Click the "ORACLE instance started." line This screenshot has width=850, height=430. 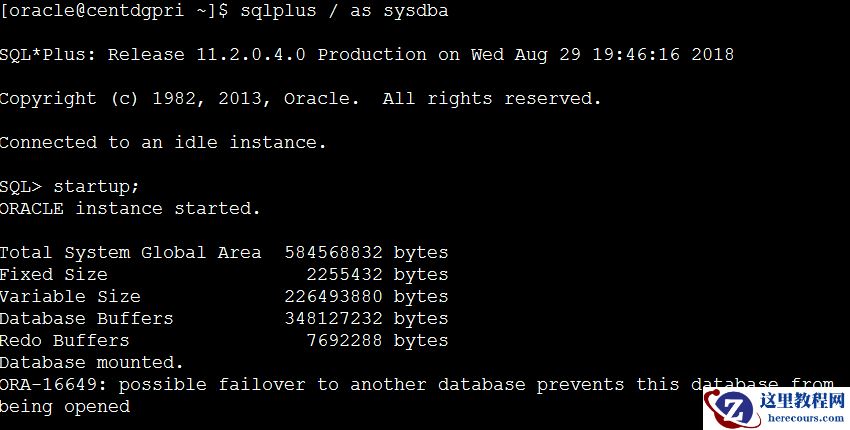pyautogui.click(x=130, y=209)
